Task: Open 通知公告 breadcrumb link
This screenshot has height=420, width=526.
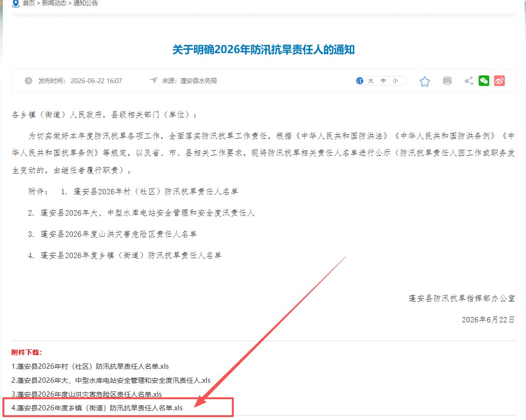Action: coord(85,3)
